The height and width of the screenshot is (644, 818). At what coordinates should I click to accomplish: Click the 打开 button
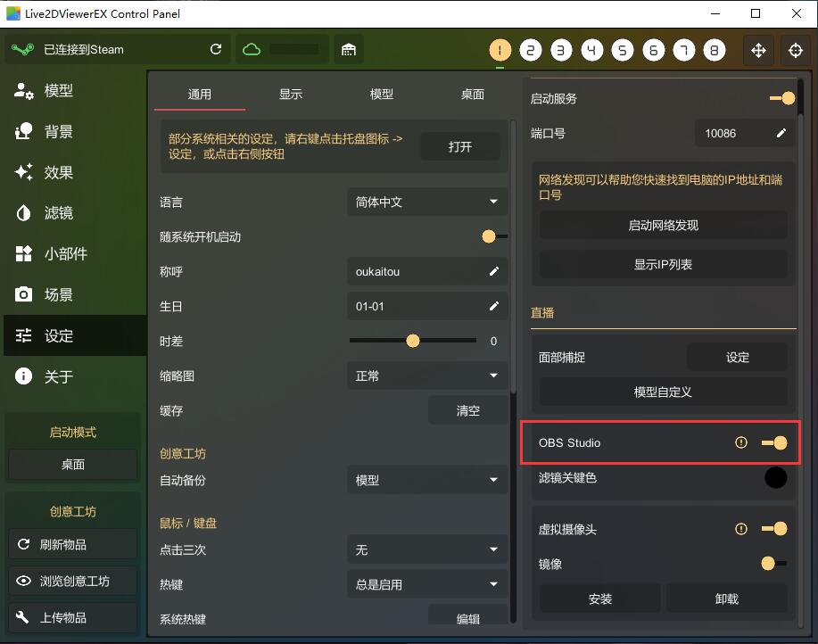(460, 146)
